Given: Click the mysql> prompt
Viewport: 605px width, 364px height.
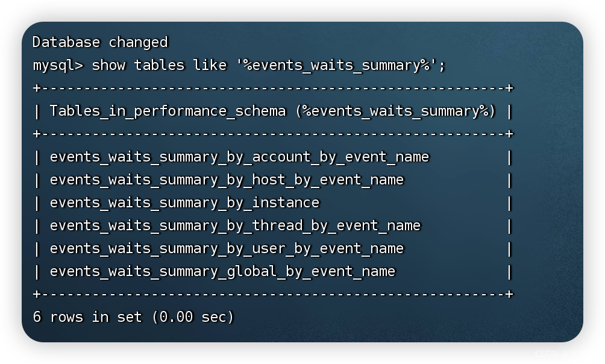Looking at the screenshot, I should click(x=58, y=65).
